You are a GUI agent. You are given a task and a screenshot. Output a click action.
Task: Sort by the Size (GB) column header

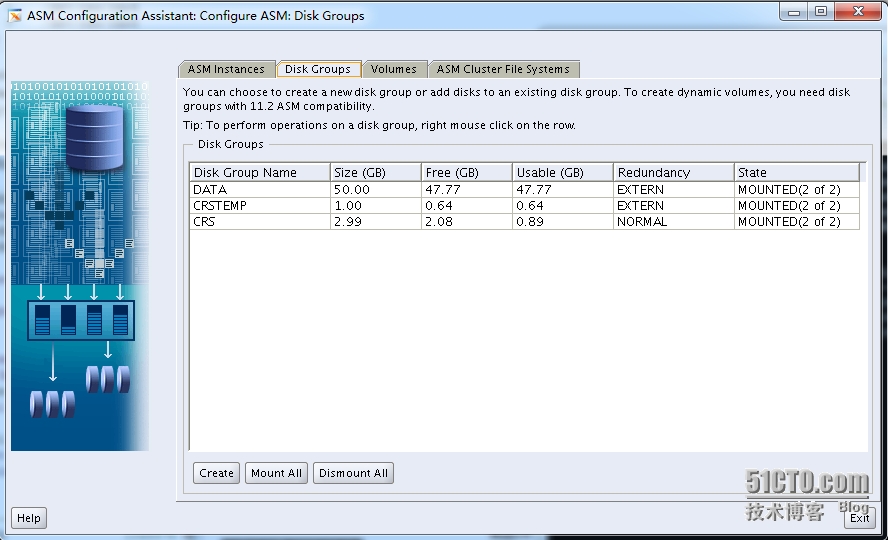[x=375, y=172]
